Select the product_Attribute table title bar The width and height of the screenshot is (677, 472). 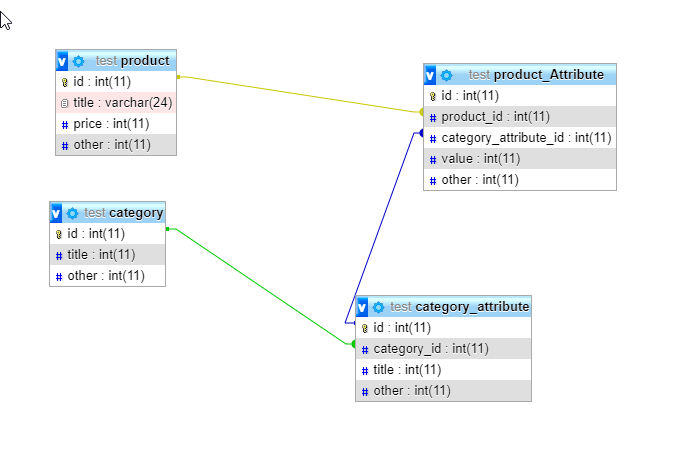pyautogui.click(x=535, y=75)
